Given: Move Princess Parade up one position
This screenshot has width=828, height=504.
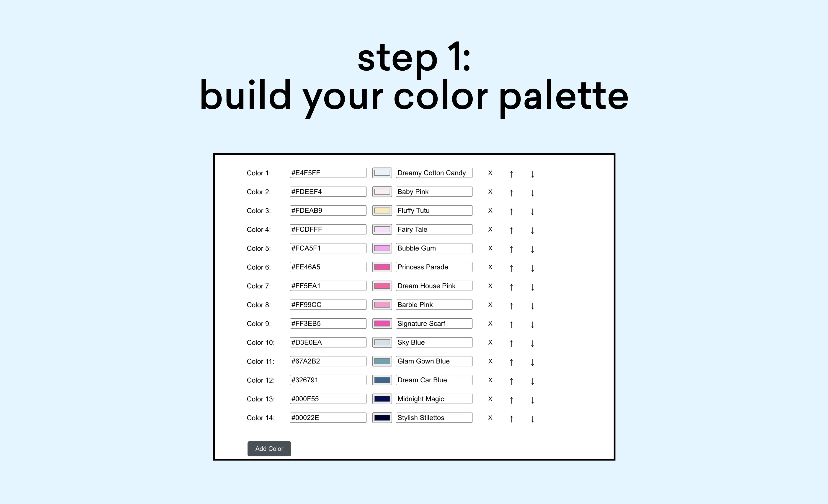Looking at the screenshot, I should [x=511, y=268].
